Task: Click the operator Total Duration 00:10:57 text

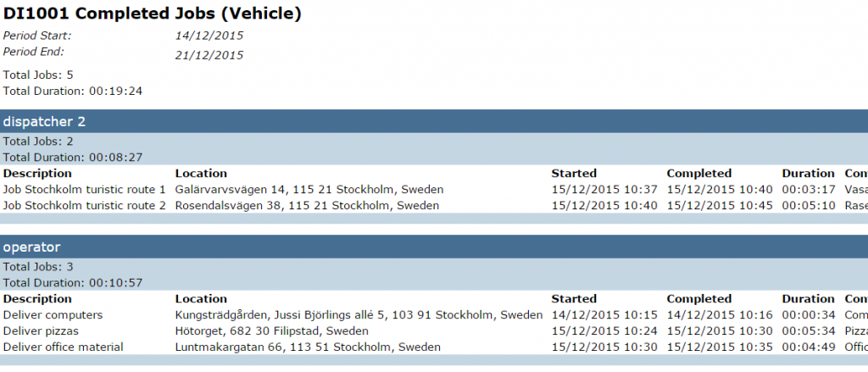Action: 73,282
